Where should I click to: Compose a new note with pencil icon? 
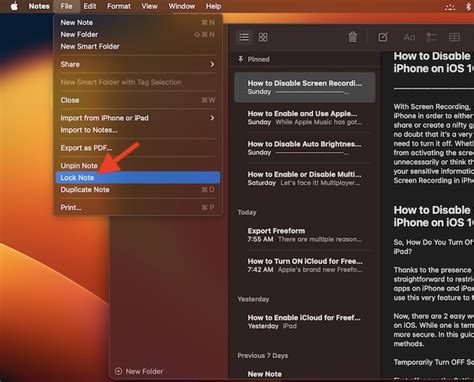click(383, 37)
